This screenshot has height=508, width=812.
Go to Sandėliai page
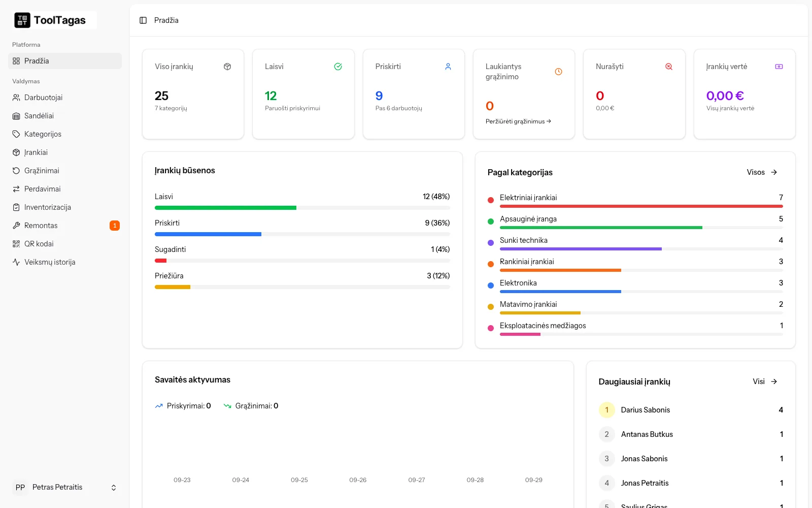[65, 116]
